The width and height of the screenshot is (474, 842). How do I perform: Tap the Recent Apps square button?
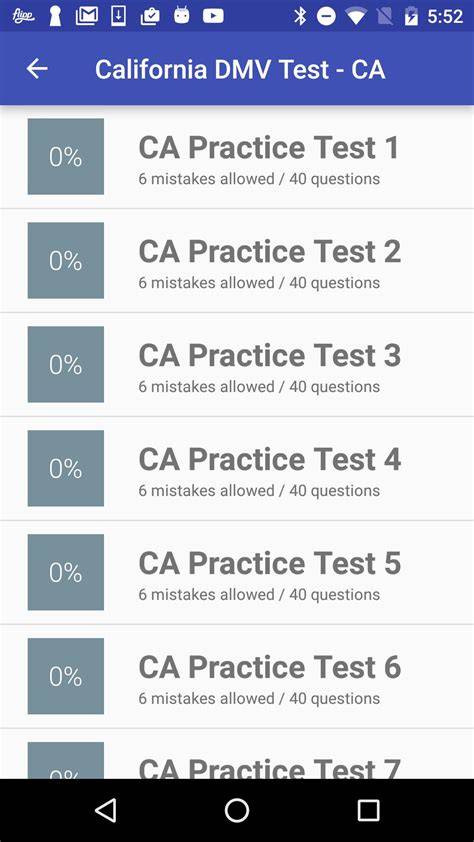tap(368, 810)
